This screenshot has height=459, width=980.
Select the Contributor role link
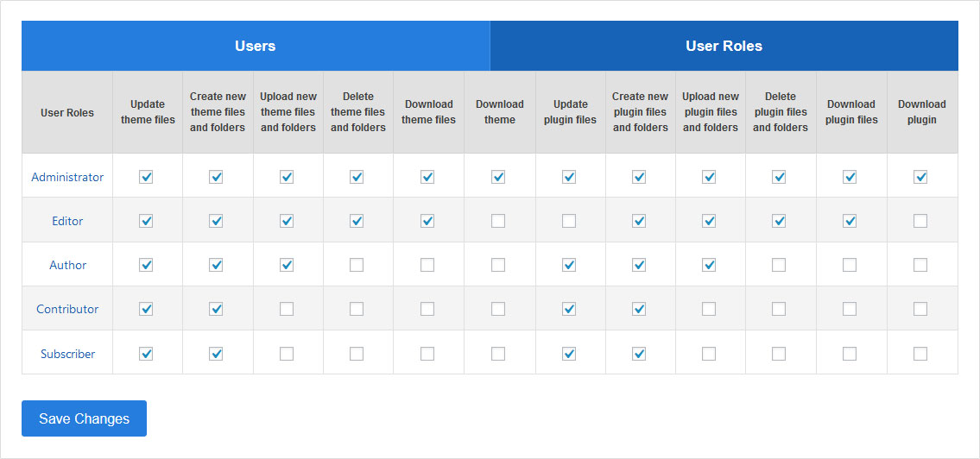[67, 309]
